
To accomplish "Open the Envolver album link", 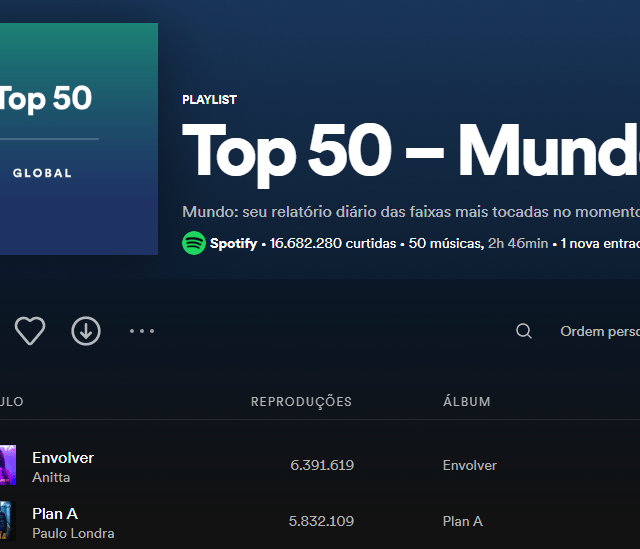I will click(x=470, y=465).
